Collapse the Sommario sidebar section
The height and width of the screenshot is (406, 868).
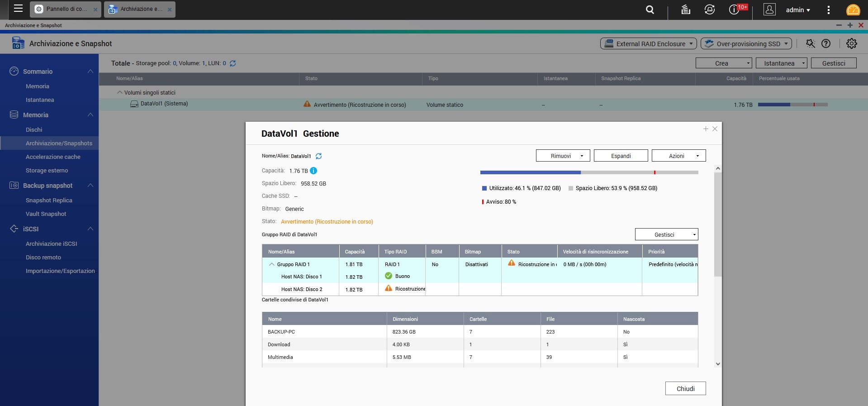[90, 72]
